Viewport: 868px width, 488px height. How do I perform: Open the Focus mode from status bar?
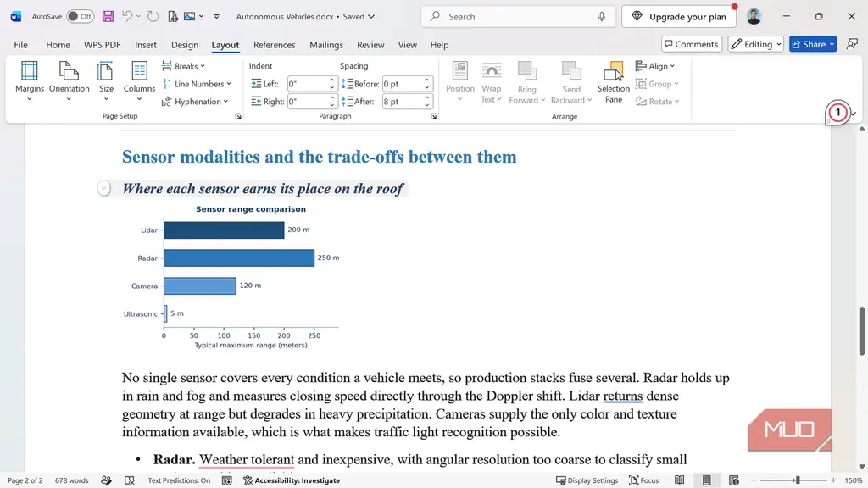coord(644,480)
